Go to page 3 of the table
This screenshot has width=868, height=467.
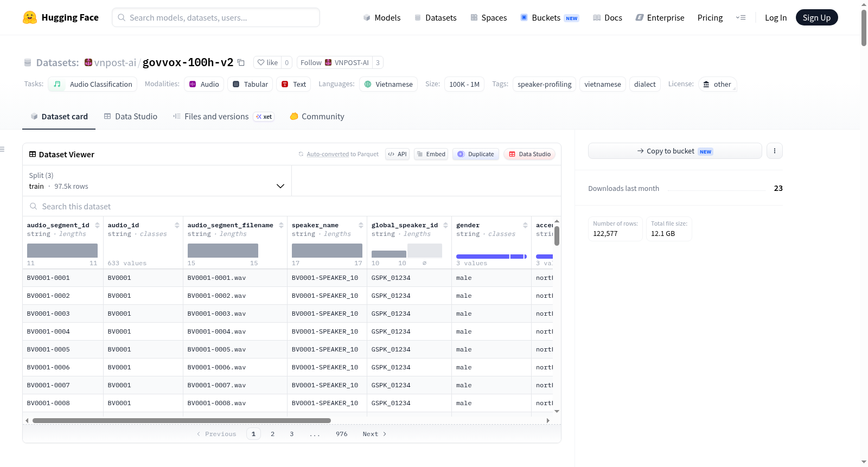tap(292, 434)
